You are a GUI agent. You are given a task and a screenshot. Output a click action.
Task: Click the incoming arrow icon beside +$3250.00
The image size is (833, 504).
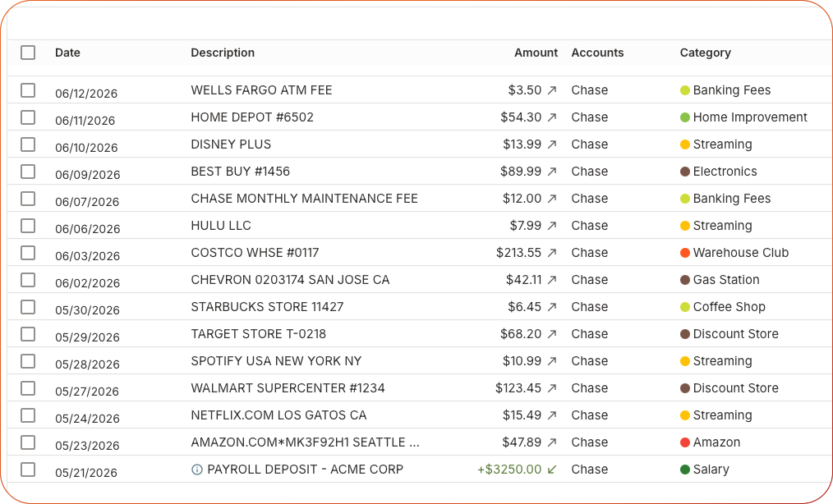coord(552,470)
